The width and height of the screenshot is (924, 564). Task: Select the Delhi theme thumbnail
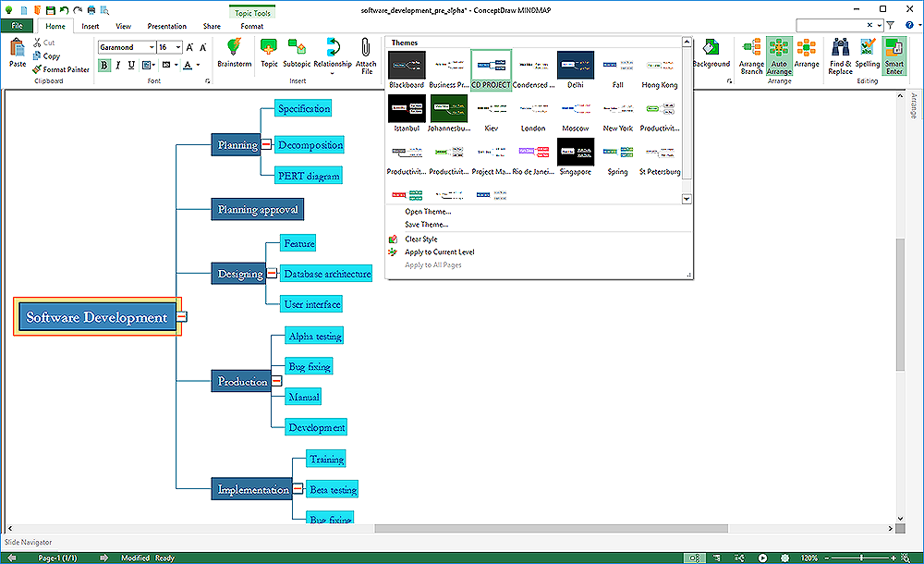[575, 63]
